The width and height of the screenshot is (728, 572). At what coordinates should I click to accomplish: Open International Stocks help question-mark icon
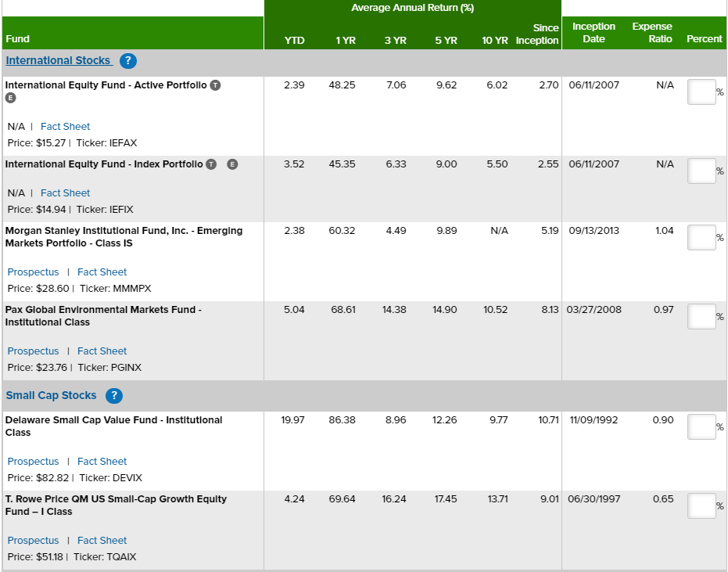(x=128, y=61)
